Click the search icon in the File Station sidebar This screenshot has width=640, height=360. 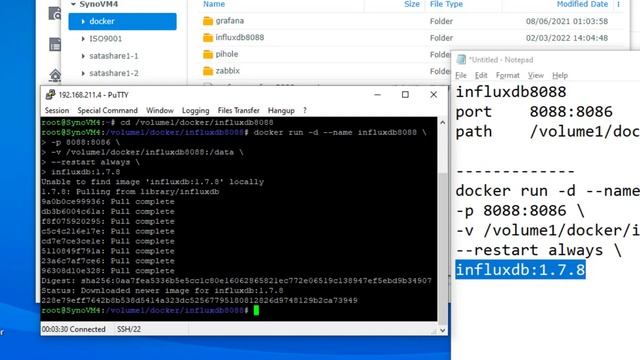coord(55,13)
